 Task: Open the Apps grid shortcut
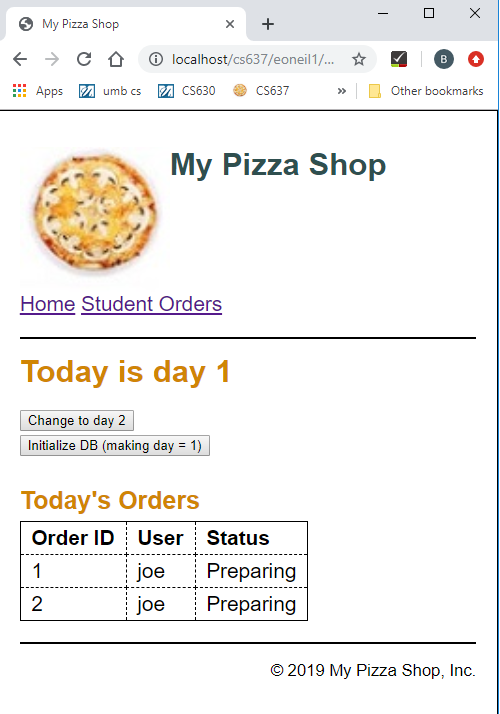pyautogui.click(x=37, y=91)
